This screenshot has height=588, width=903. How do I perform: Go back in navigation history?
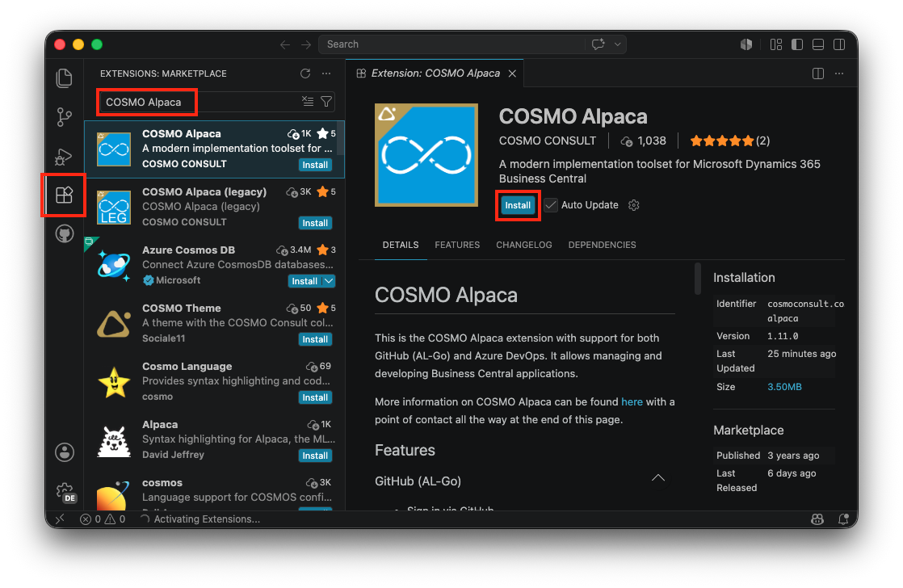coord(284,44)
